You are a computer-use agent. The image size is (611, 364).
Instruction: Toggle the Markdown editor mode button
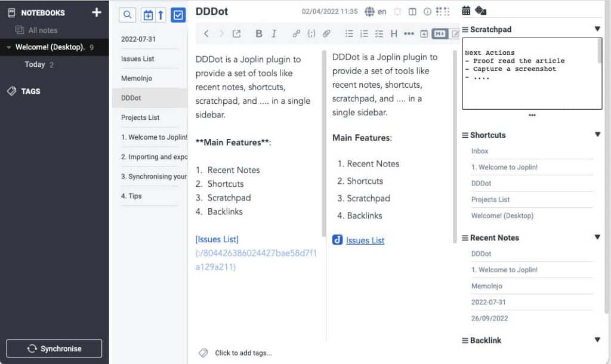point(440,34)
